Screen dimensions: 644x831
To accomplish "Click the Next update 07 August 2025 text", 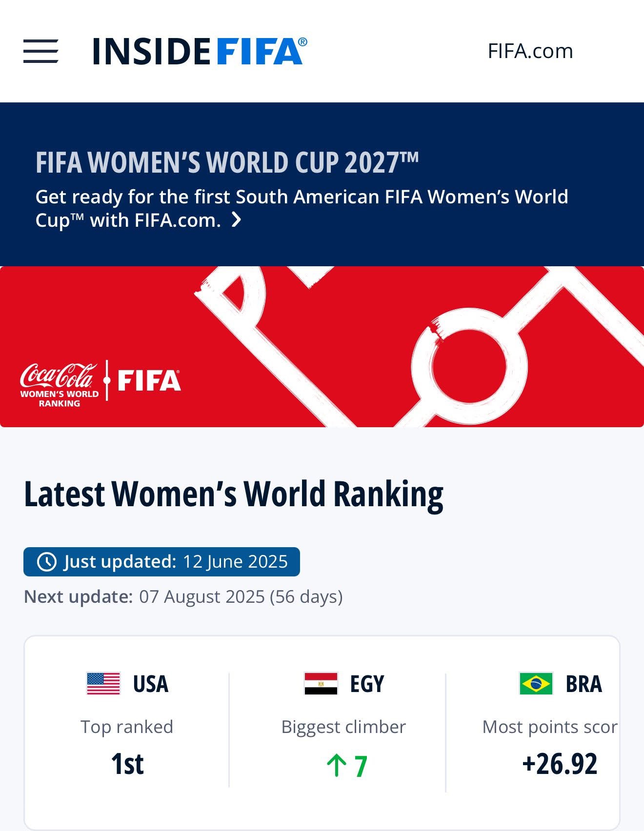I will 183,597.
